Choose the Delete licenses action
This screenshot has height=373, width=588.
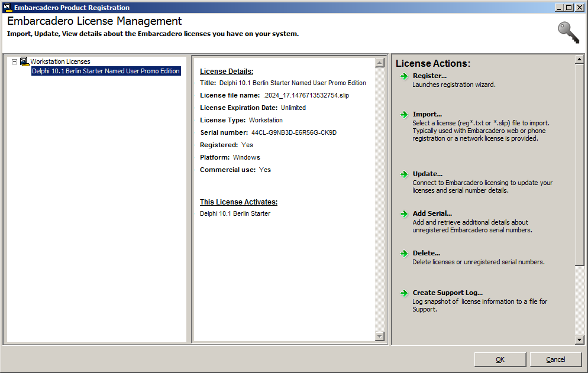tap(427, 253)
